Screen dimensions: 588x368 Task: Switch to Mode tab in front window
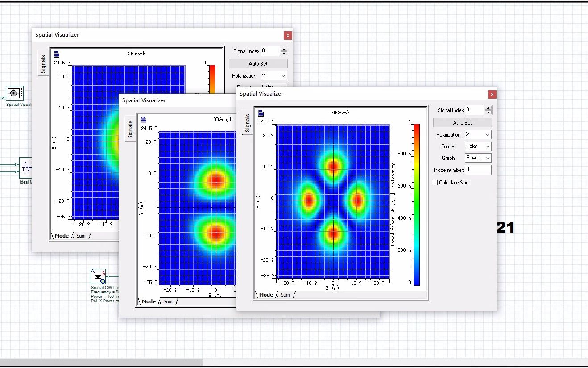click(266, 295)
